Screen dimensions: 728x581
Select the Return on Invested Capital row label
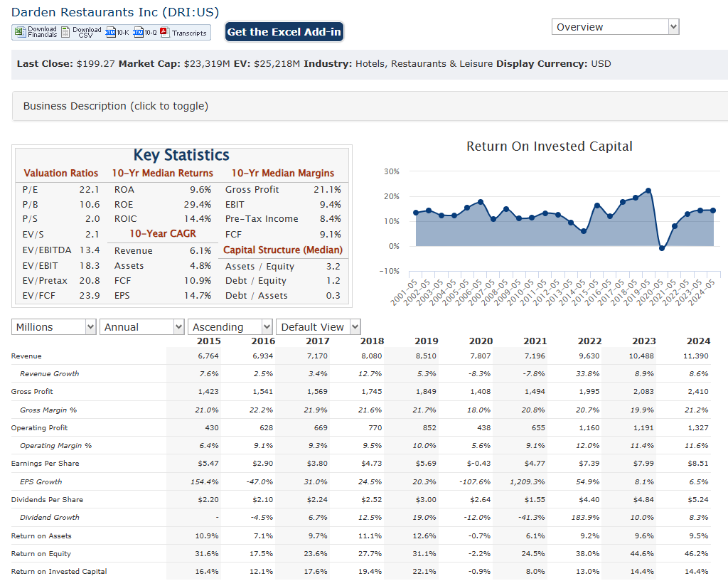click(59, 571)
